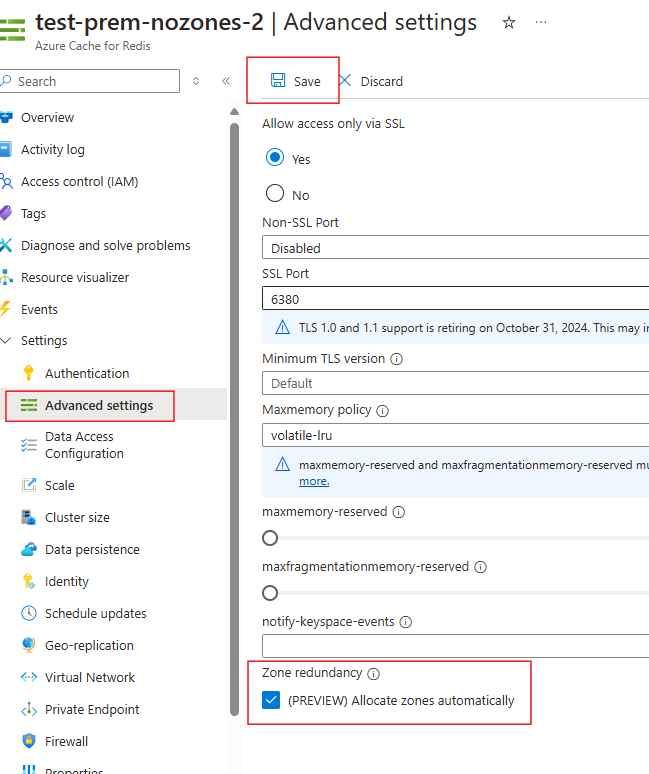The width and height of the screenshot is (649, 774).
Task: Open the Authentication menu item
Action: 87,373
